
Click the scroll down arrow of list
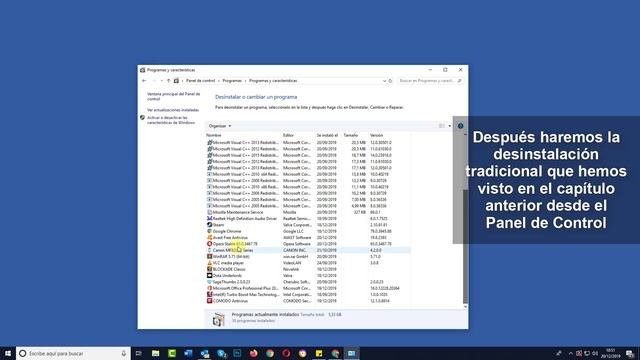tap(465, 307)
